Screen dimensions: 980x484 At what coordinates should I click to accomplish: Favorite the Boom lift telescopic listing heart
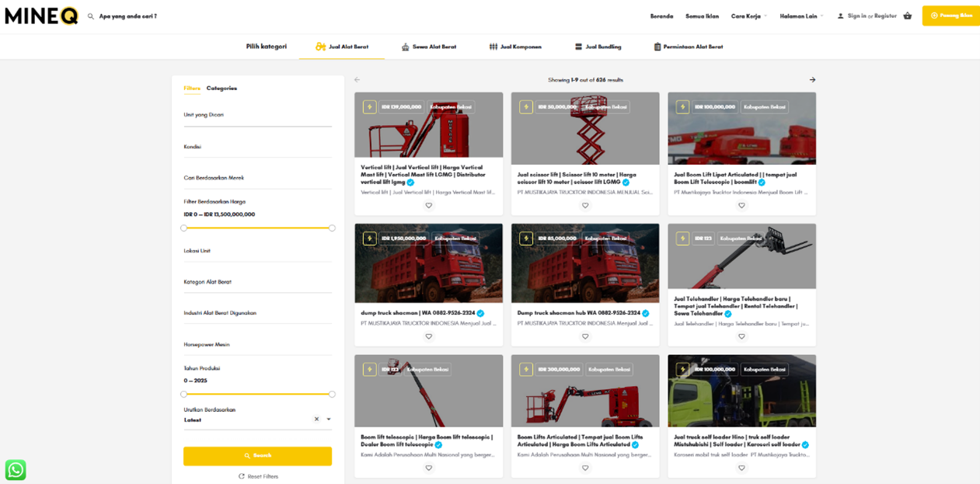pyautogui.click(x=428, y=468)
